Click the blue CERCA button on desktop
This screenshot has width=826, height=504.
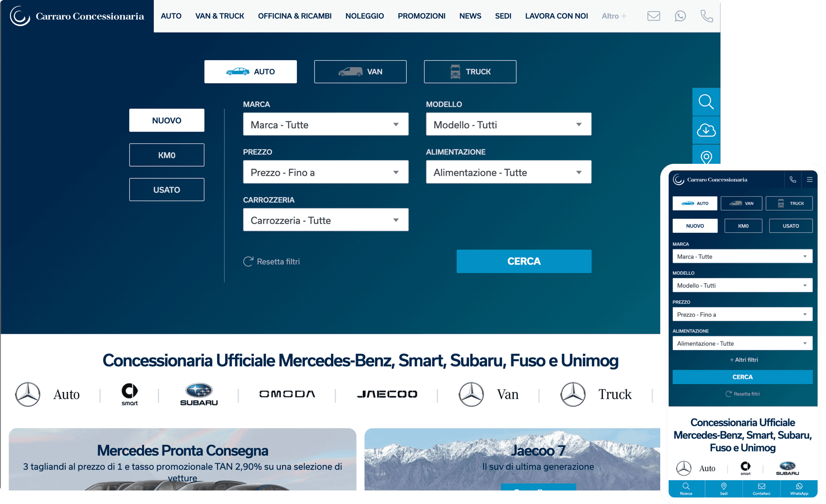[524, 261]
